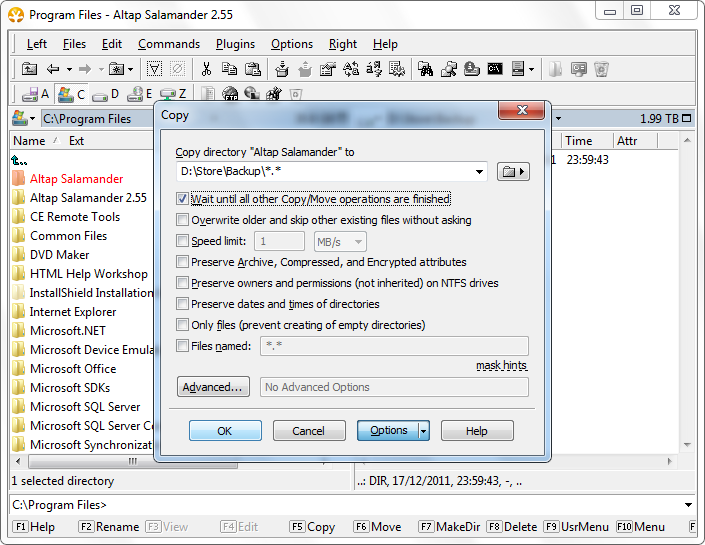Viewport: 705px width, 545px height.
Task: Click the Find files binoculars icon
Action: (425, 69)
